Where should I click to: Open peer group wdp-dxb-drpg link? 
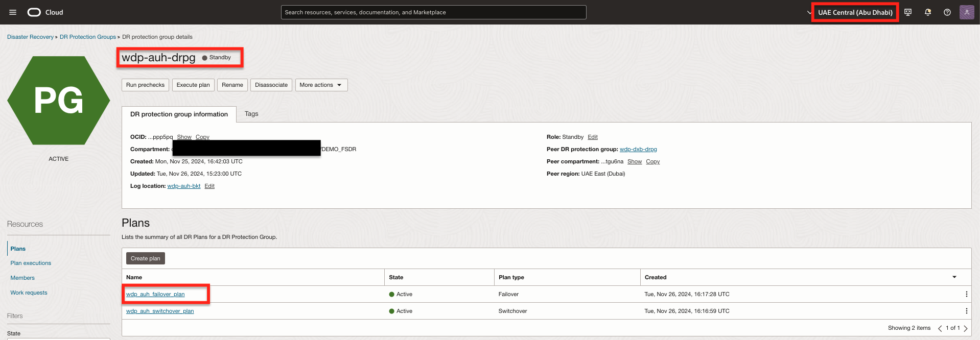point(638,149)
